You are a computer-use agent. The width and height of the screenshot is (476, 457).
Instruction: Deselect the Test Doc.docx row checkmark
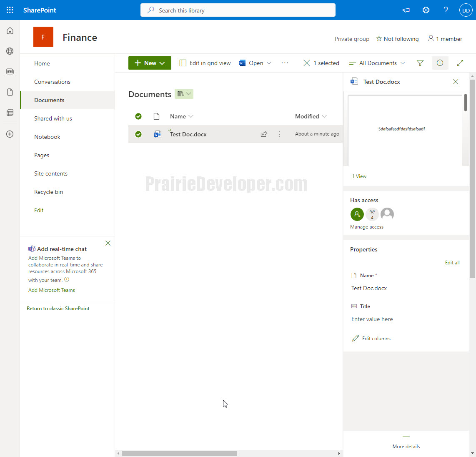tap(138, 134)
